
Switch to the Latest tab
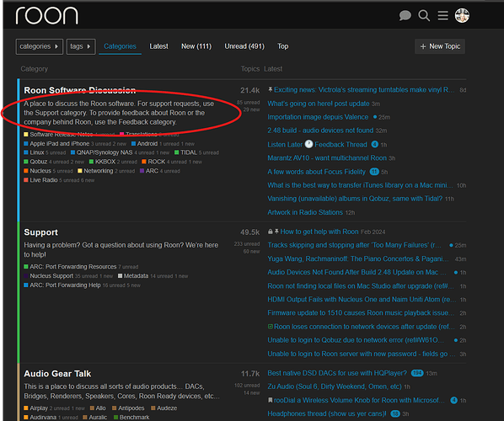click(158, 46)
